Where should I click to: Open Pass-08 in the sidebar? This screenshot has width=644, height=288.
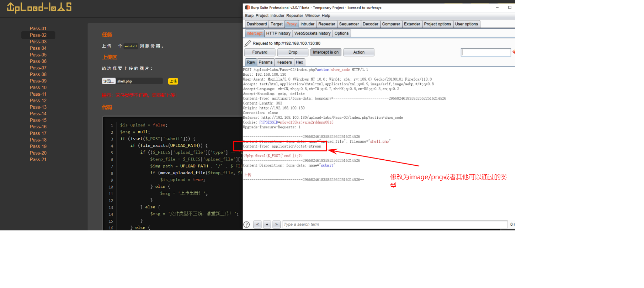pyautogui.click(x=38, y=74)
